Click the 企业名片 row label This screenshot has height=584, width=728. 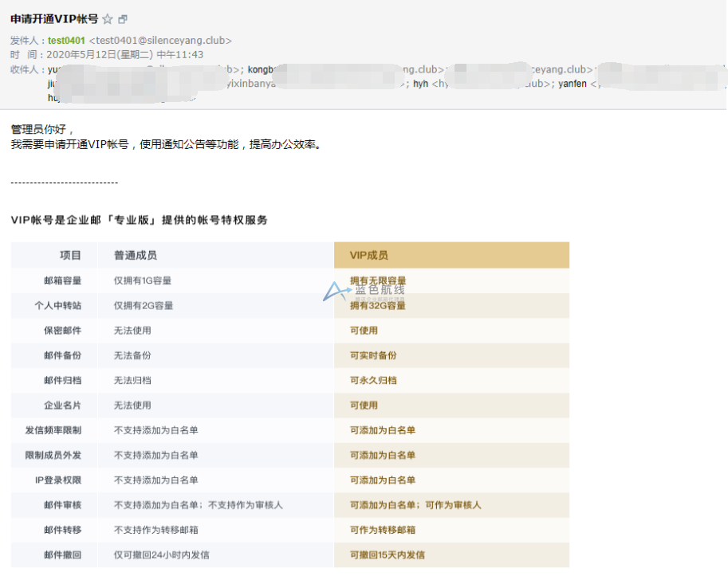pos(63,406)
